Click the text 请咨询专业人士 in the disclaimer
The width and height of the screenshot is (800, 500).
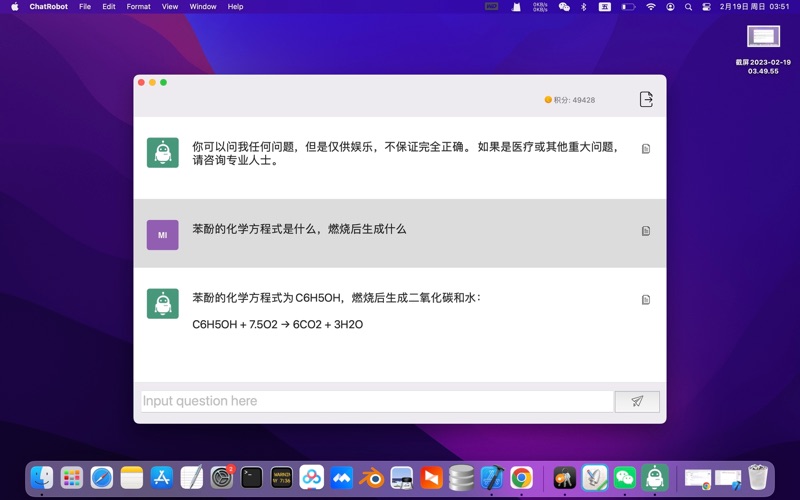pos(232,160)
